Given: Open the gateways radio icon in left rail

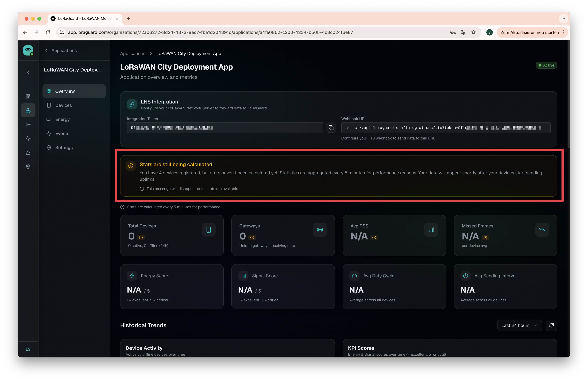Looking at the screenshot, I should [x=28, y=124].
